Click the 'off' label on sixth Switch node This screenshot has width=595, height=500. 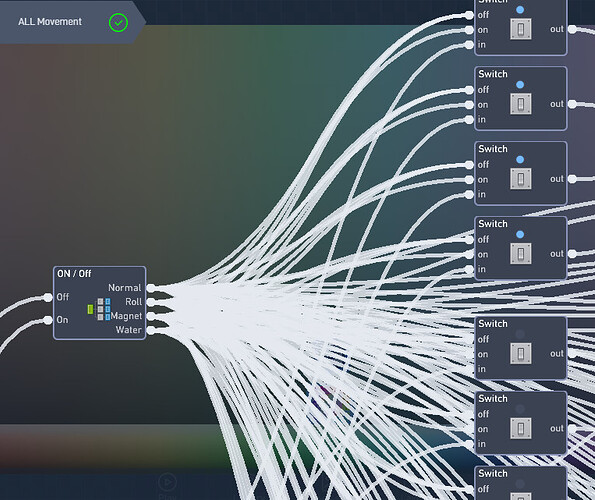tap(483, 414)
